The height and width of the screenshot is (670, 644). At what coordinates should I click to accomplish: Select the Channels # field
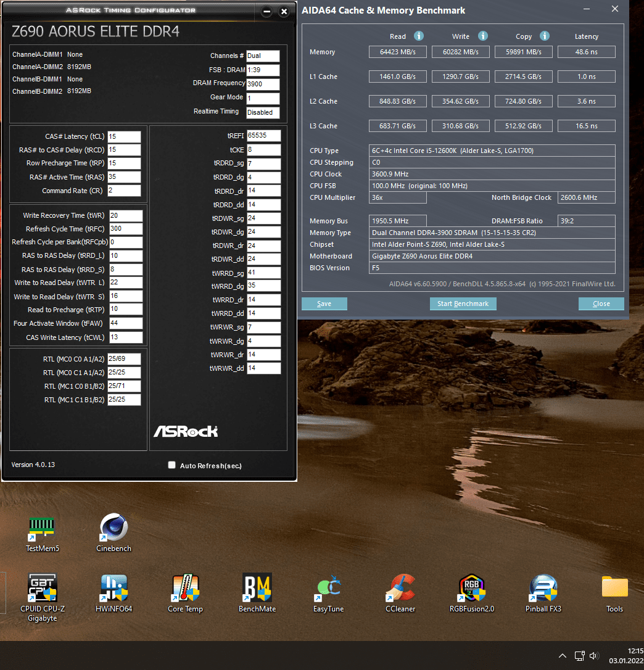[263, 56]
